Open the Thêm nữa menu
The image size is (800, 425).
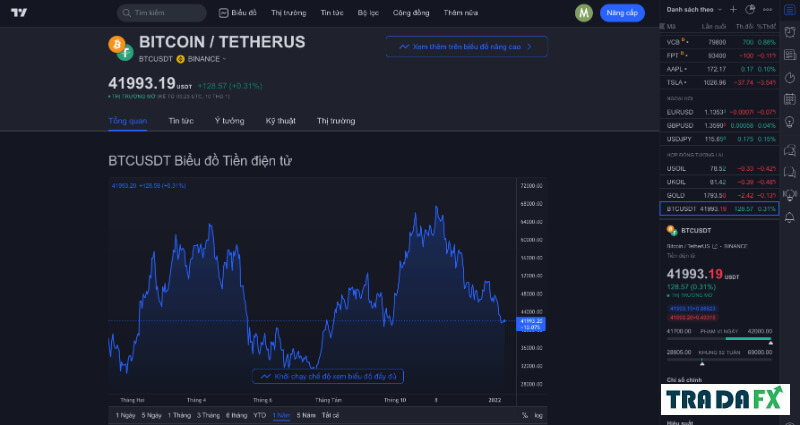tap(461, 13)
